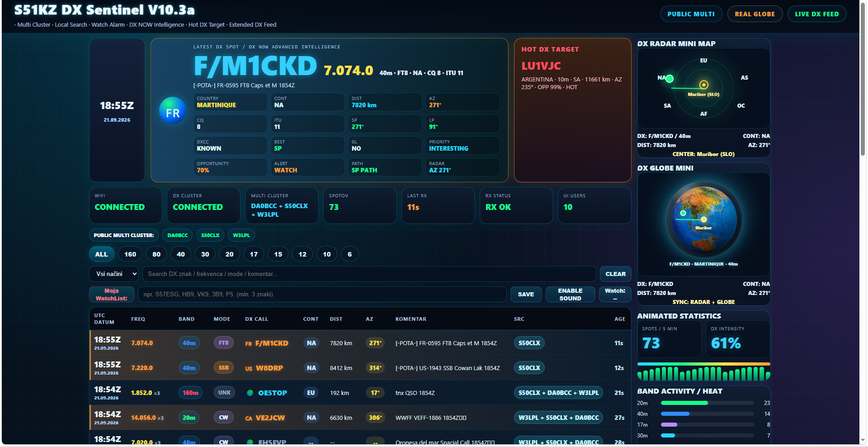Save the watchlist with SAVE button

[526, 294]
